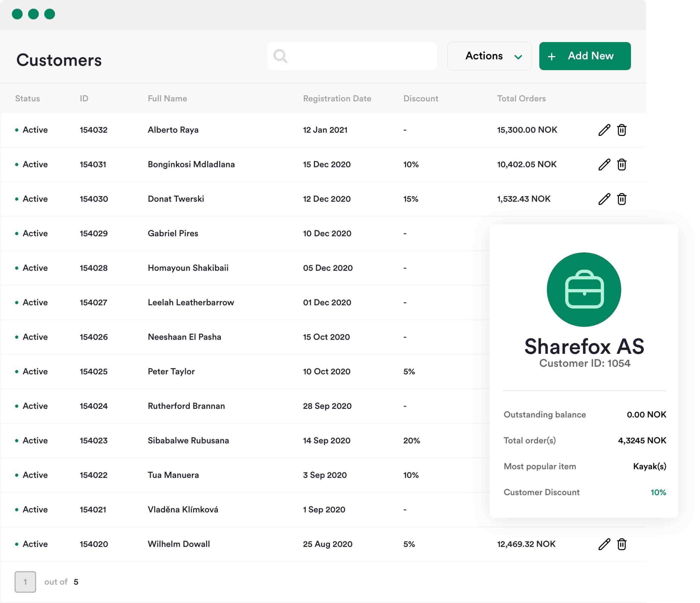Click trash icon for Bonginkosi Mdladlana
This screenshot has height=603, width=700.
click(x=622, y=165)
